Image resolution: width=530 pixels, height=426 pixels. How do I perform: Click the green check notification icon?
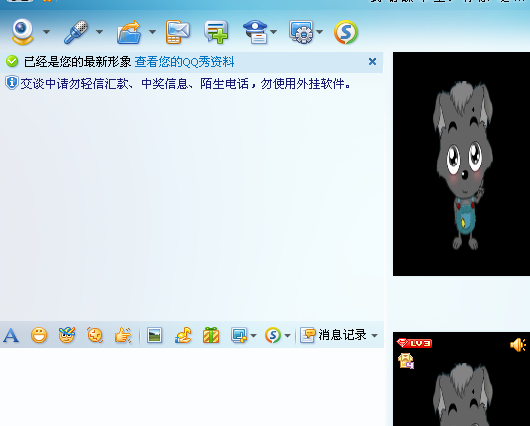[x=12, y=61]
